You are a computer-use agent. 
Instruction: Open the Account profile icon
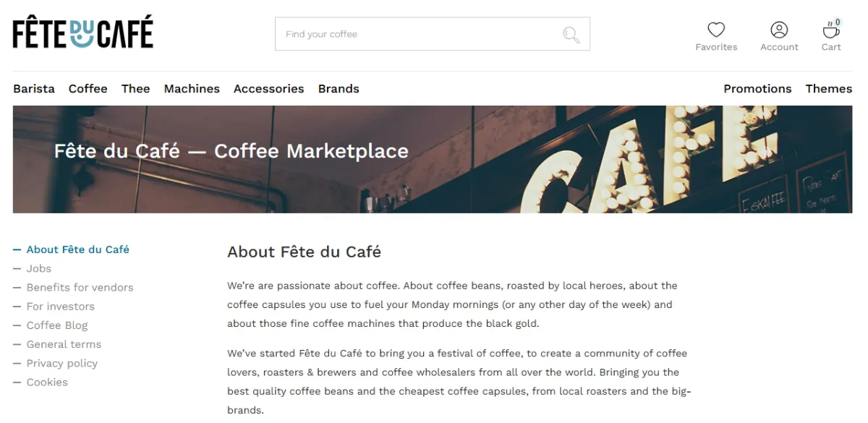(779, 30)
